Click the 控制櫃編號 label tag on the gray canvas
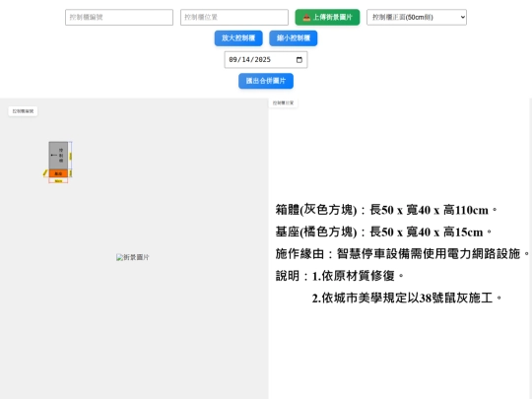The width and height of the screenshot is (532, 399). tap(23, 111)
